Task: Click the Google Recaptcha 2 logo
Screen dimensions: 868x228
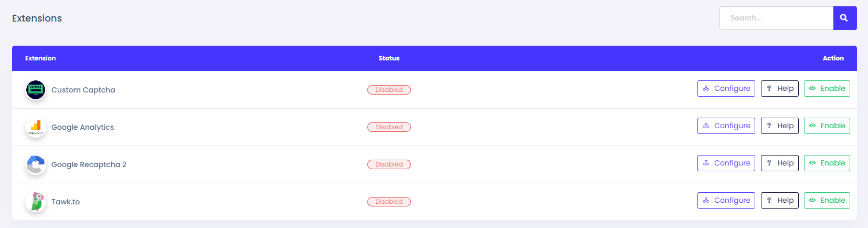Action: (x=36, y=164)
